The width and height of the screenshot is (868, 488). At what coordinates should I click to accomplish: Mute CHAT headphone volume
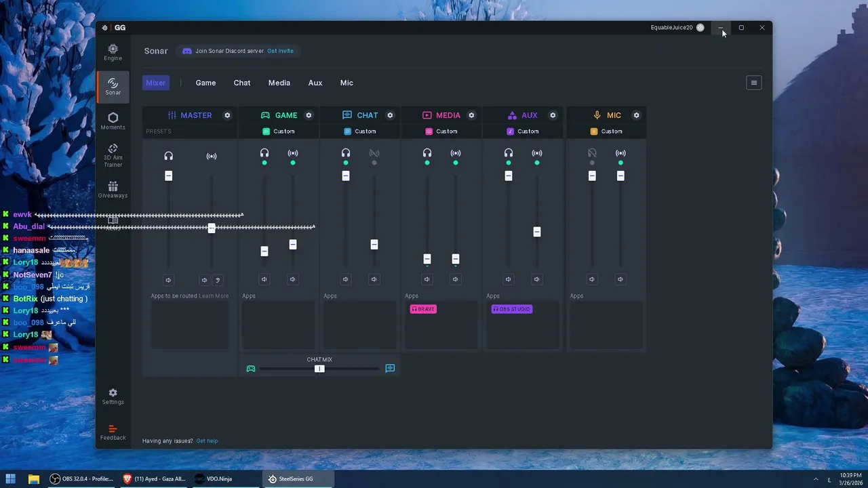pos(346,279)
